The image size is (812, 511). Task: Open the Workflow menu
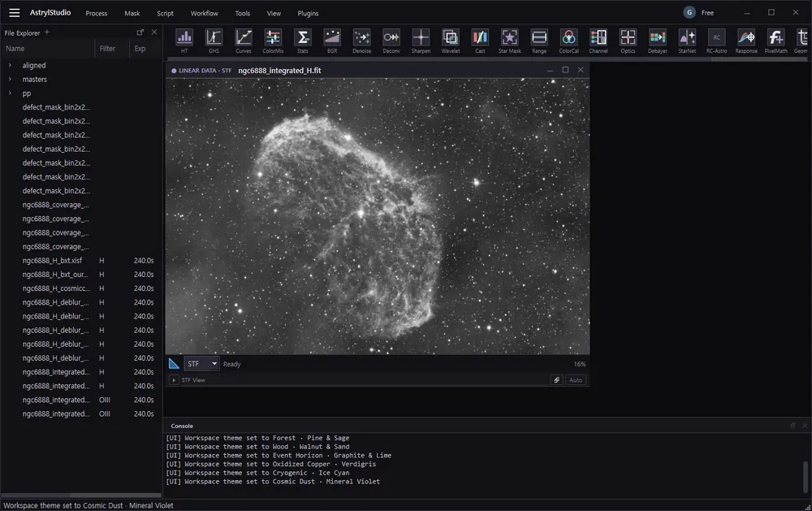click(x=204, y=14)
